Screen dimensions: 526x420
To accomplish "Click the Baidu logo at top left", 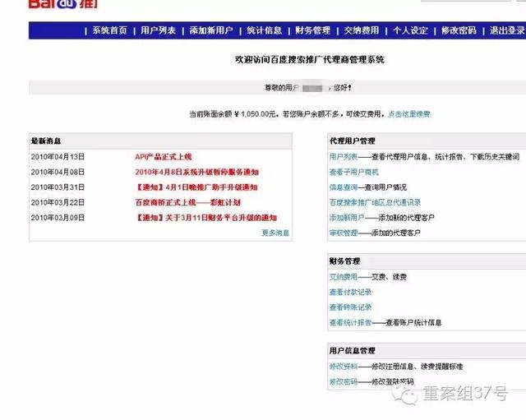I will (x=53, y=5).
